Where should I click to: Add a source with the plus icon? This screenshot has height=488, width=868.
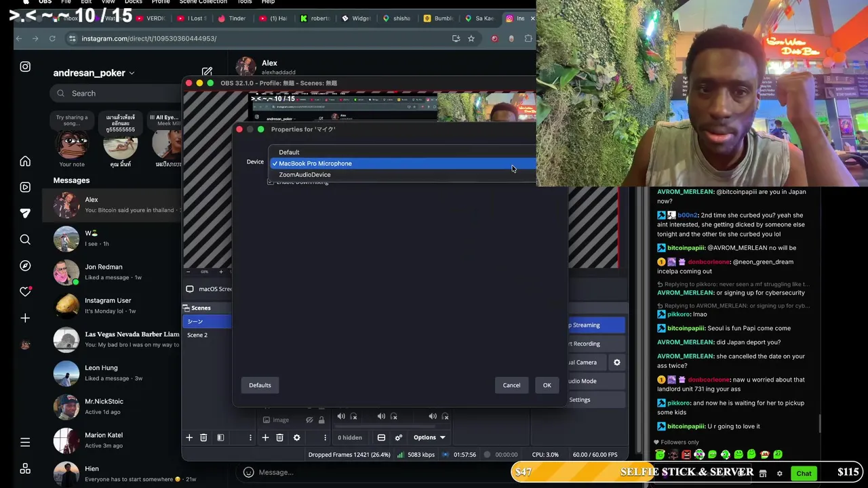point(265,438)
